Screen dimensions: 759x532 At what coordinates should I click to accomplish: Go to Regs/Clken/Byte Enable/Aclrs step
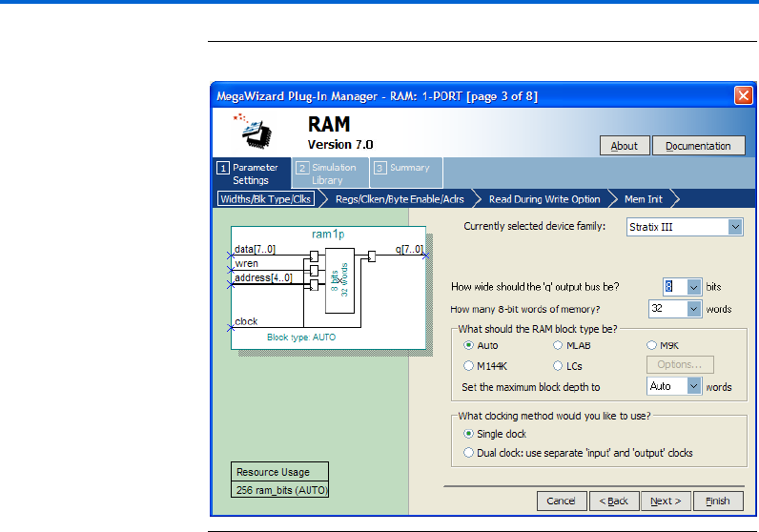[400, 199]
